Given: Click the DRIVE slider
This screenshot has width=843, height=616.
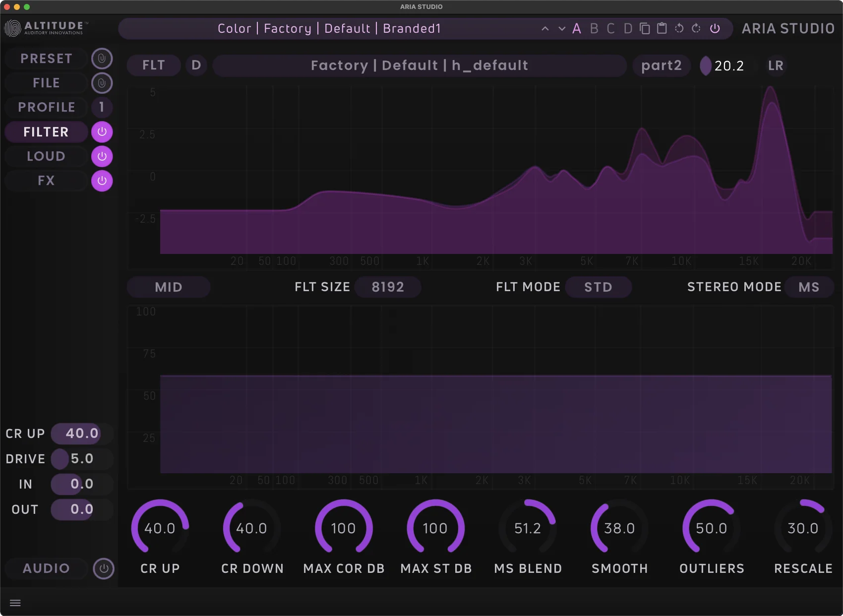Looking at the screenshot, I should (x=81, y=459).
